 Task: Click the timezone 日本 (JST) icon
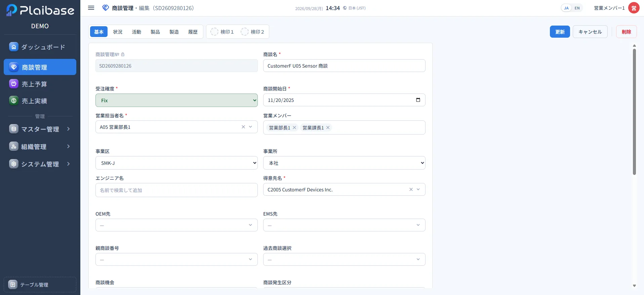pyautogui.click(x=345, y=8)
